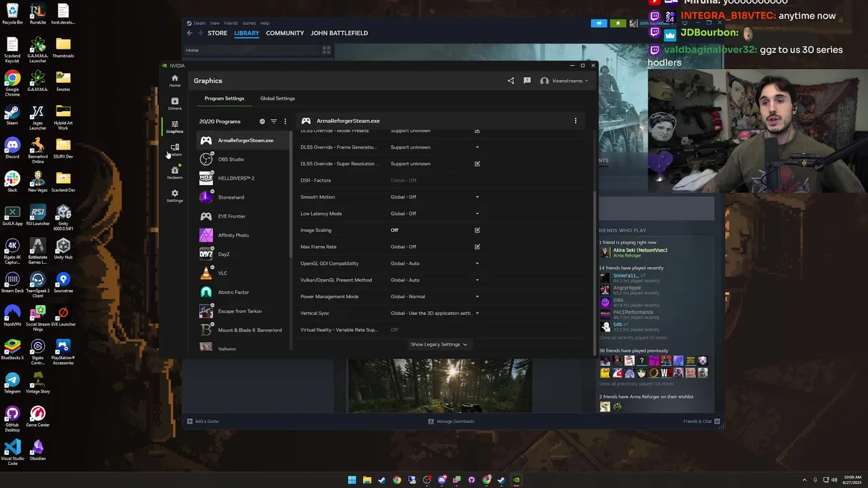Select Escape from Tarkov in the program list

(243, 311)
